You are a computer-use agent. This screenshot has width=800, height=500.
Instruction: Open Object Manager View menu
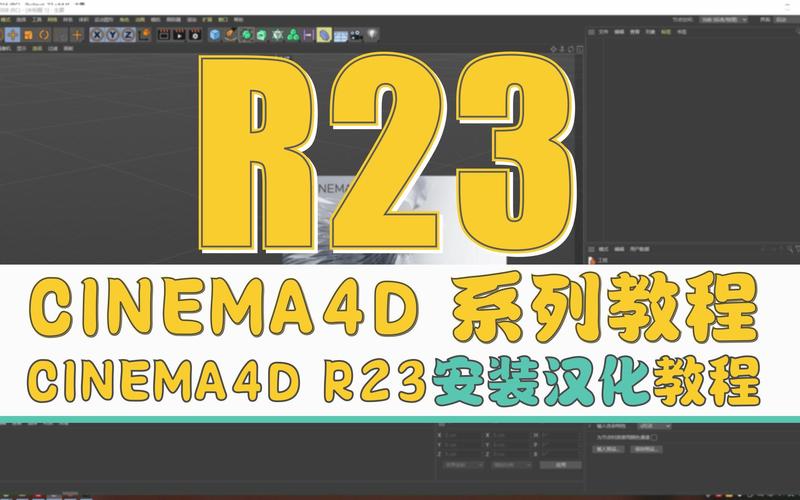tap(635, 32)
